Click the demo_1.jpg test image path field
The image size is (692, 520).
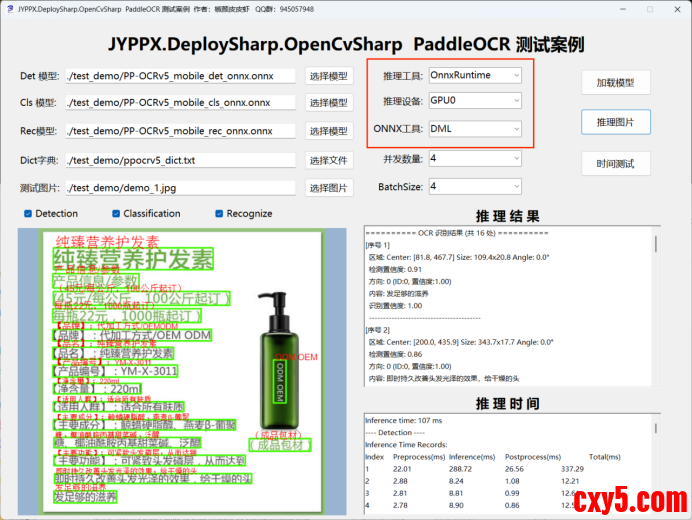(181, 188)
